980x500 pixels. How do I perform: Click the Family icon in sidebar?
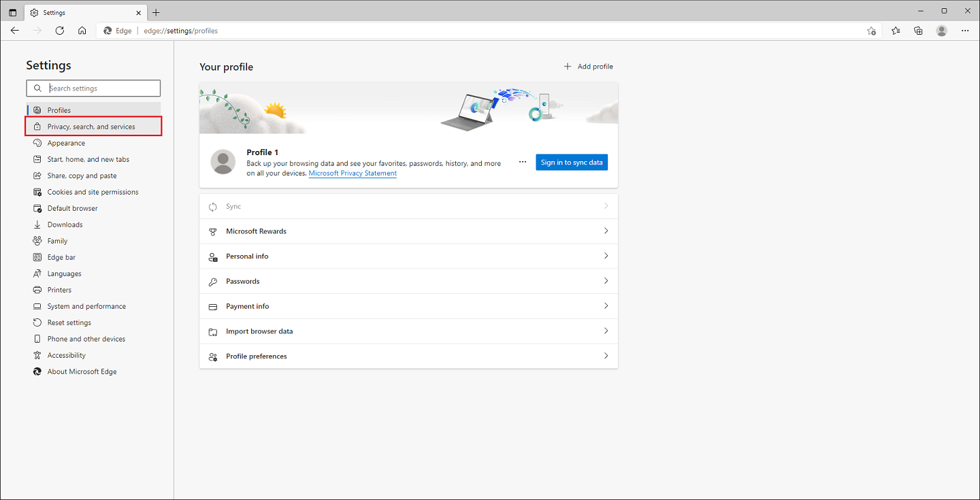click(x=37, y=241)
